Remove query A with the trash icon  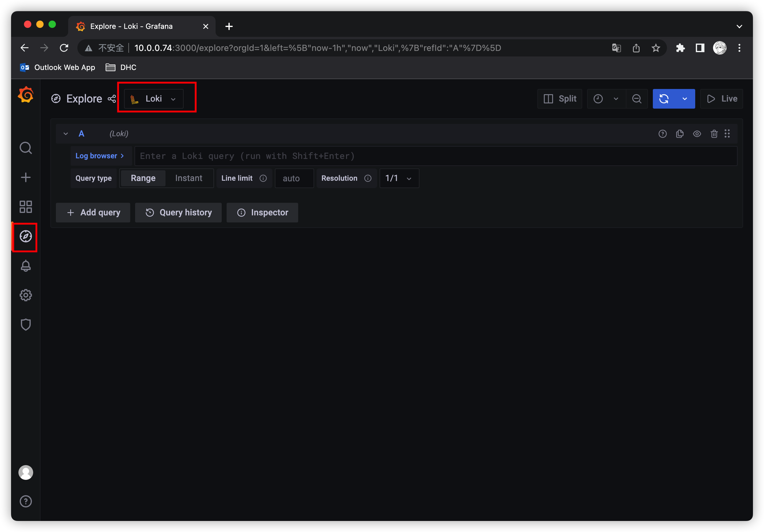(714, 134)
